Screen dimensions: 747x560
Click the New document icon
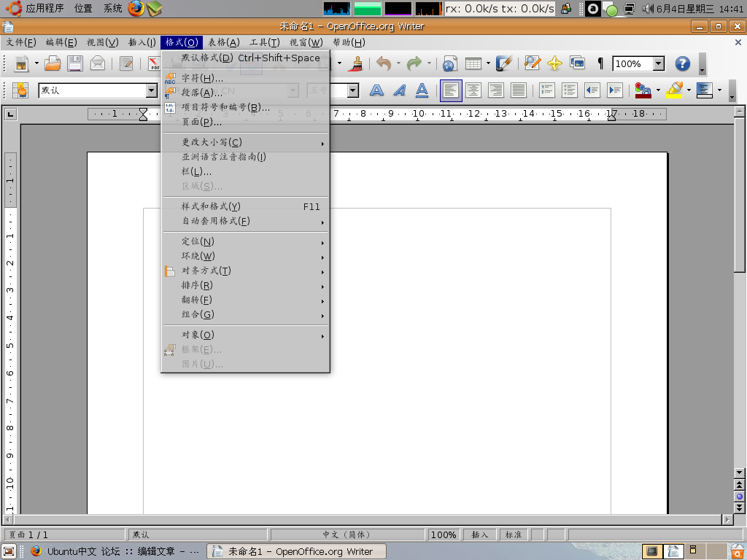click(21, 63)
